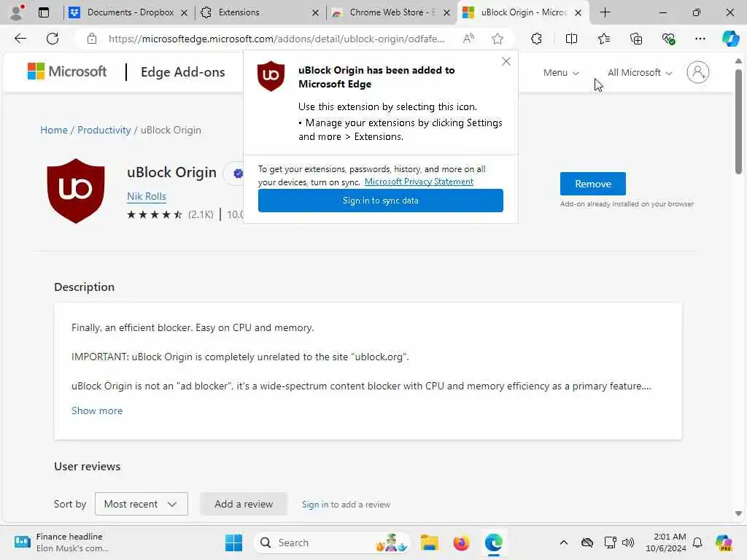This screenshot has height=560, width=747.
Task: Click Sign in to add a review
Action: 346,505
